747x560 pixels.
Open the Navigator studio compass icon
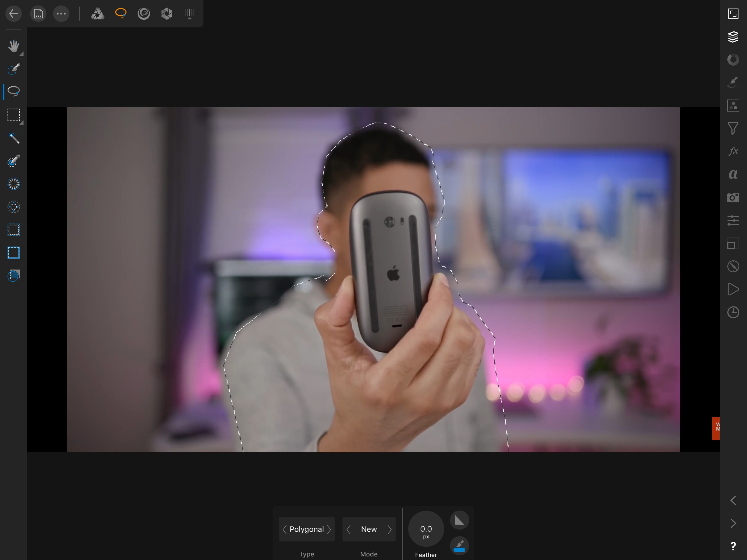pos(733,267)
